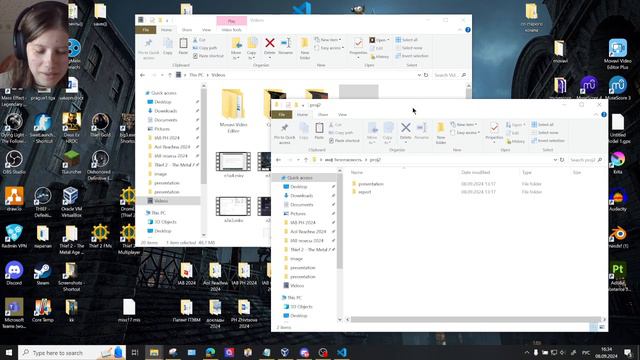Click Select none in proj2 window
This screenshot has width=640, height=360.
[544, 133]
